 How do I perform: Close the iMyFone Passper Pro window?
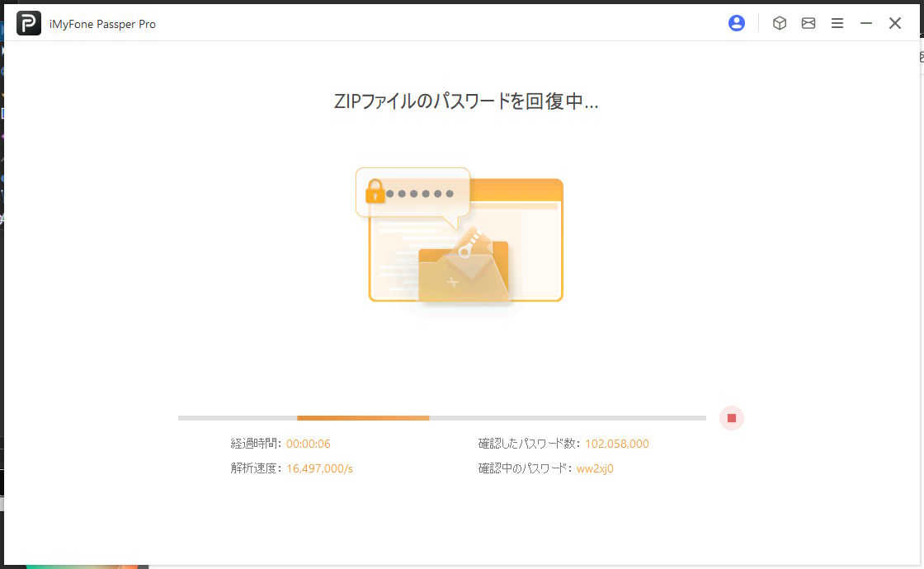895,24
